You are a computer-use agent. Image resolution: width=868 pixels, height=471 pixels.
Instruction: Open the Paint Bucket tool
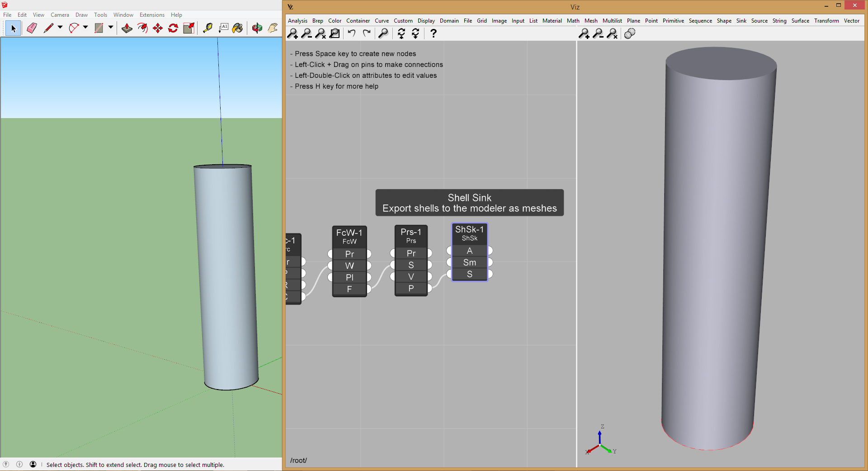(238, 28)
